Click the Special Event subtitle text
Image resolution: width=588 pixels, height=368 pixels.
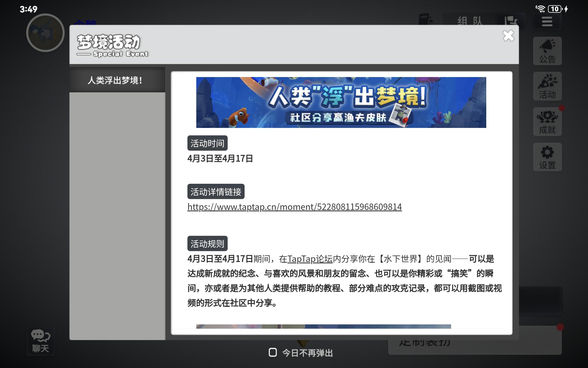pos(121,54)
